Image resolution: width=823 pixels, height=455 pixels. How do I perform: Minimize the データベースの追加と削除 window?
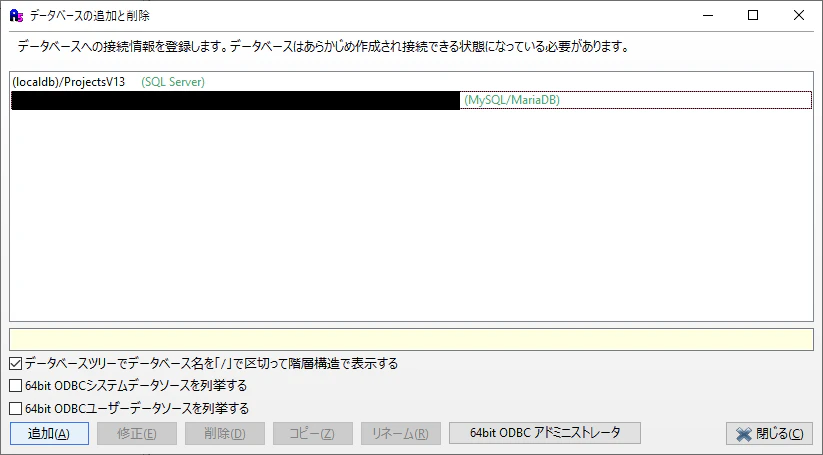click(708, 15)
